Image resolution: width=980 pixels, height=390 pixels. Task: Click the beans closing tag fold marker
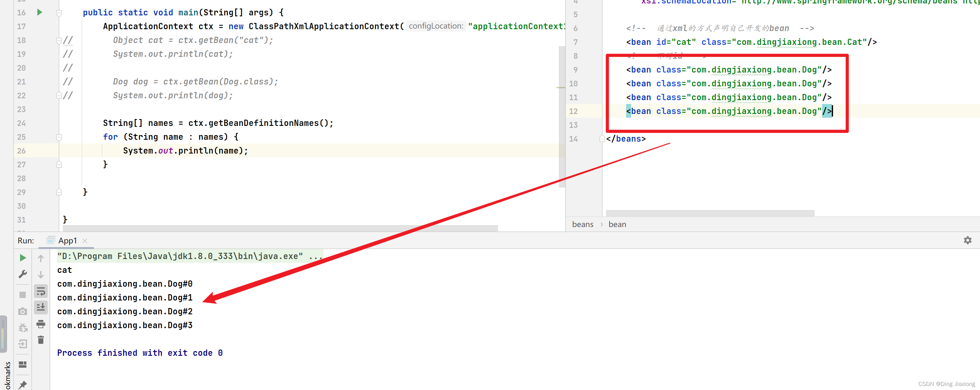tap(602, 138)
